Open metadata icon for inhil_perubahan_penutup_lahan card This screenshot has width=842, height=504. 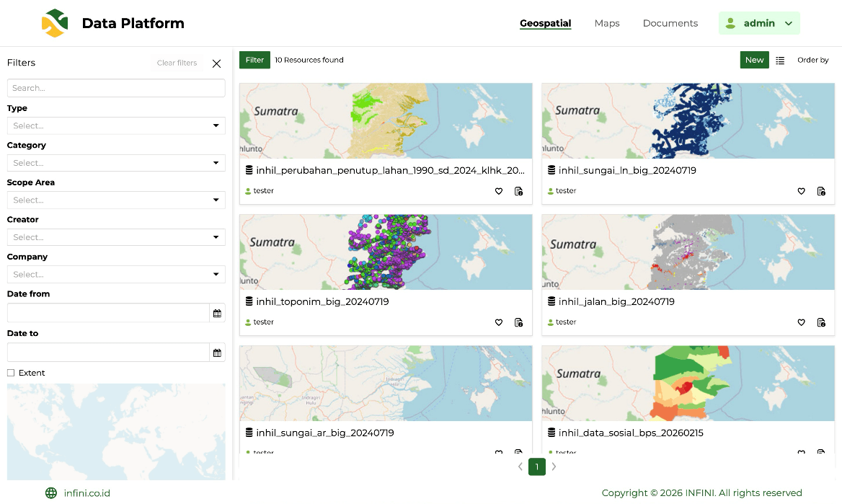519,191
